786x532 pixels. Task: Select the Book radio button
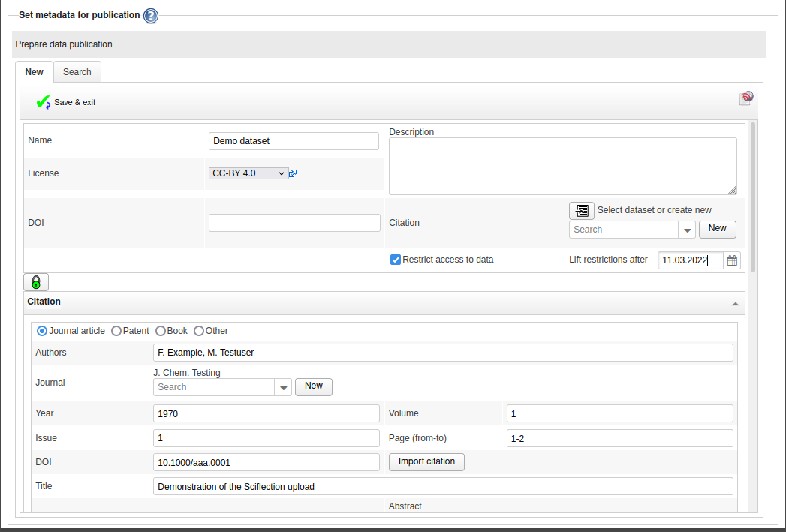tap(161, 331)
